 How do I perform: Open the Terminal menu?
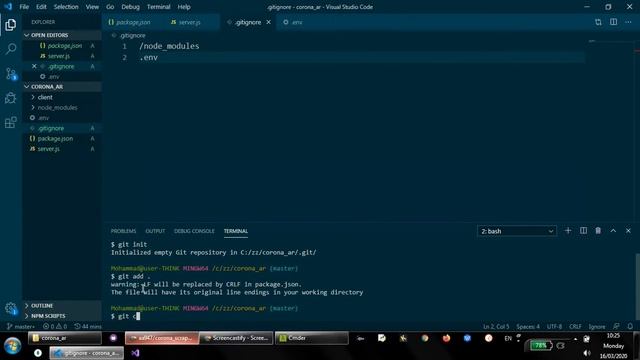point(158,7)
